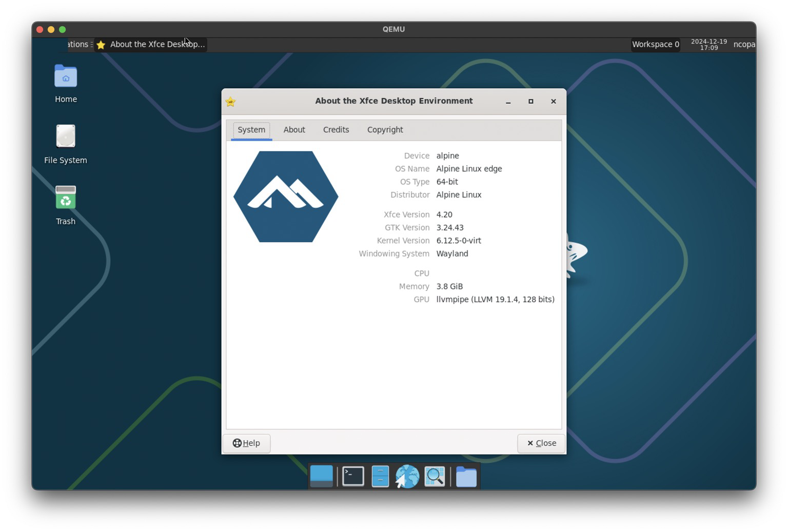Click the 'GTK Version' label
This screenshot has width=788, height=532.
click(x=407, y=228)
